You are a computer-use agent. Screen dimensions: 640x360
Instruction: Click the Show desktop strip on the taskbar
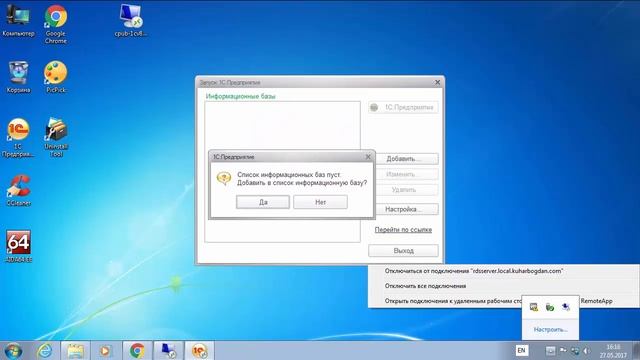coord(636,351)
